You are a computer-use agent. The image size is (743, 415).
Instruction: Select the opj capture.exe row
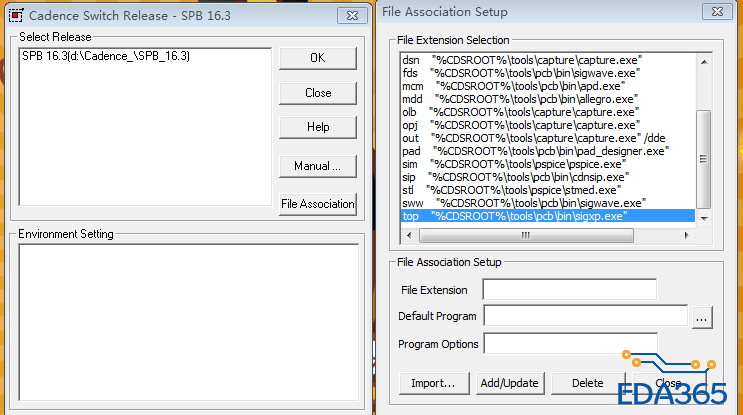pyautogui.click(x=548, y=125)
